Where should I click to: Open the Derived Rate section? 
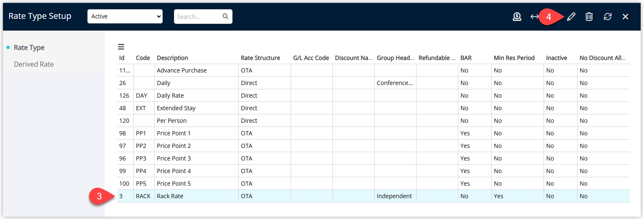(x=34, y=64)
